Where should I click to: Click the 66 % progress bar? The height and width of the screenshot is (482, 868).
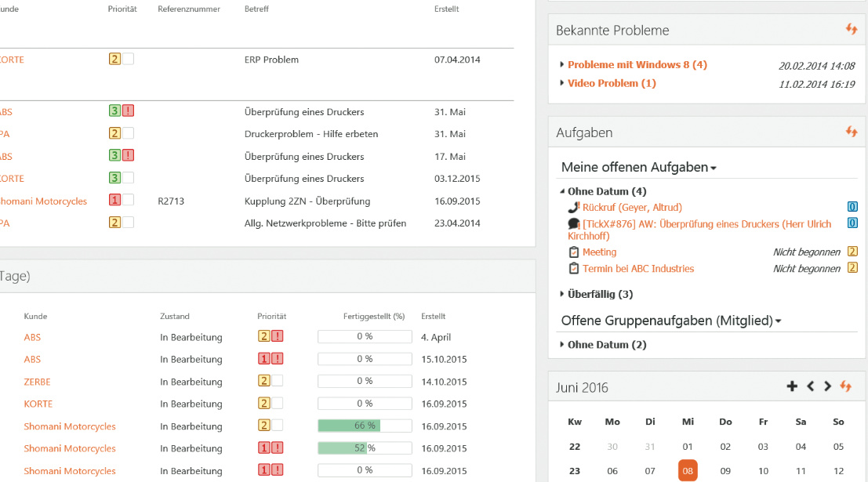click(x=365, y=426)
